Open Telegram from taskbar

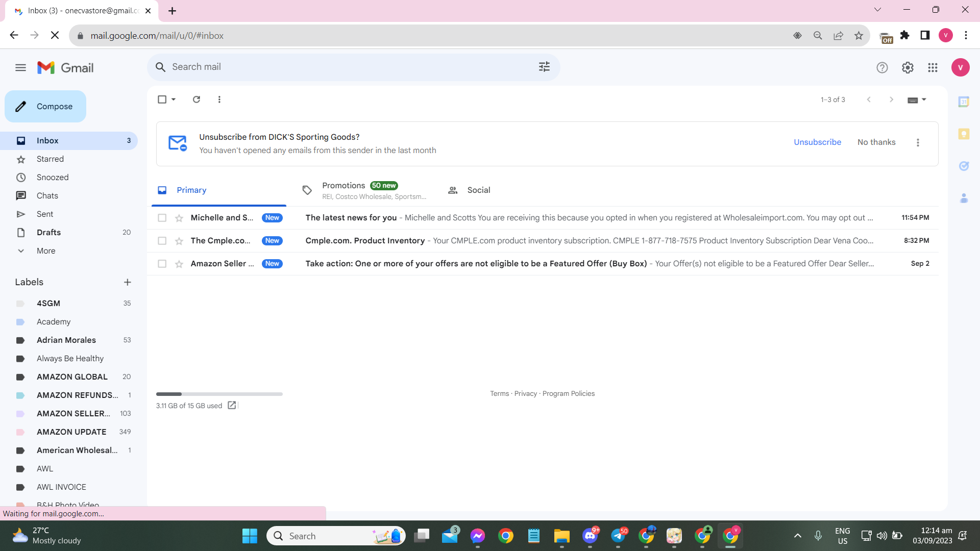(619, 536)
